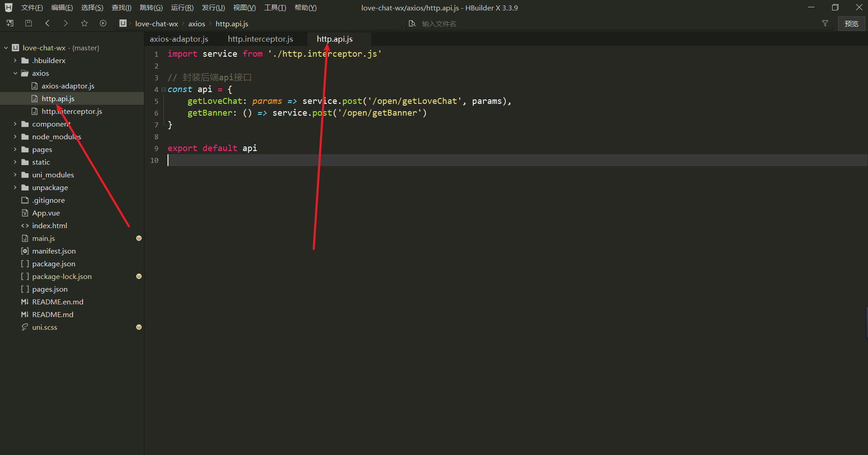Click the file search icon beside input
This screenshot has height=455, width=868.
coord(412,24)
